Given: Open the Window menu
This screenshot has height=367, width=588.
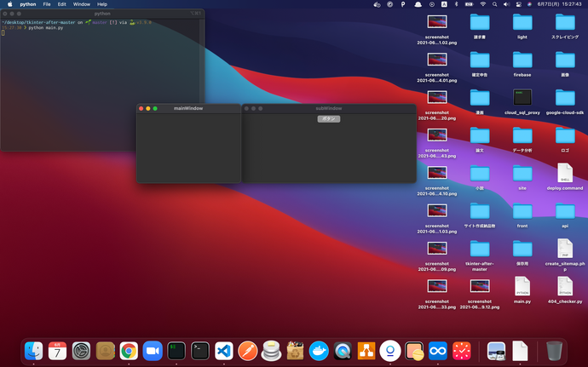Looking at the screenshot, I should (81, 4).
